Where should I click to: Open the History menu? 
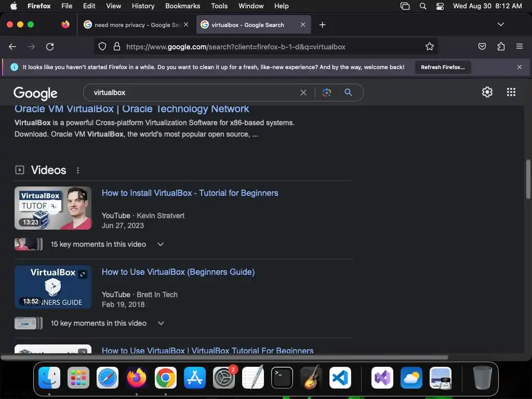(143, 6)
